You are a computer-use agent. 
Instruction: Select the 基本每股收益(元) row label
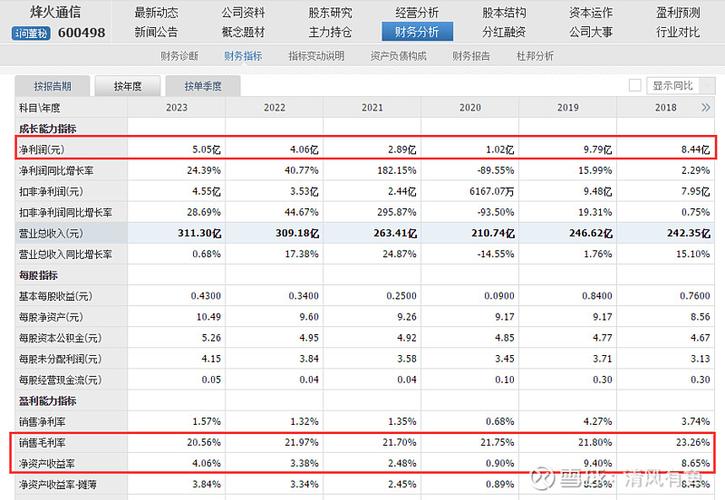click(55, 296)
